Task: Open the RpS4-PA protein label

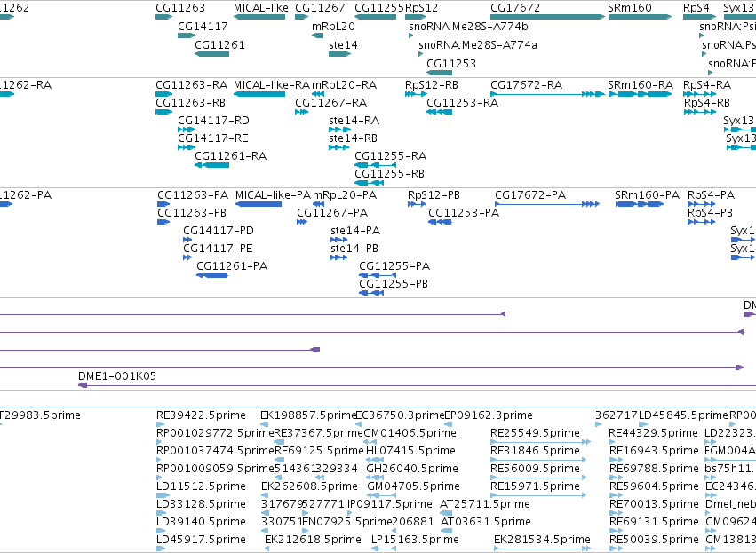Action: [711, 195]
